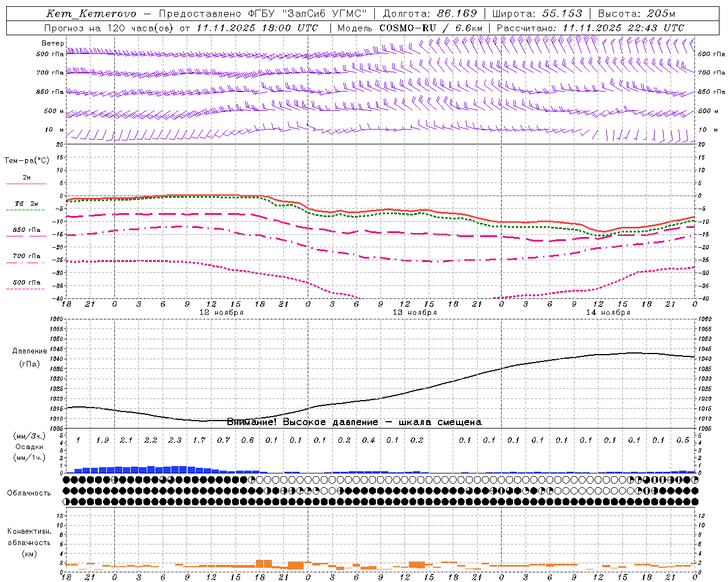The height and width of the screenshot is (582, 728).
Task: Click the 'Давление' pressure panel label
Action: click(x=30, y=351)
